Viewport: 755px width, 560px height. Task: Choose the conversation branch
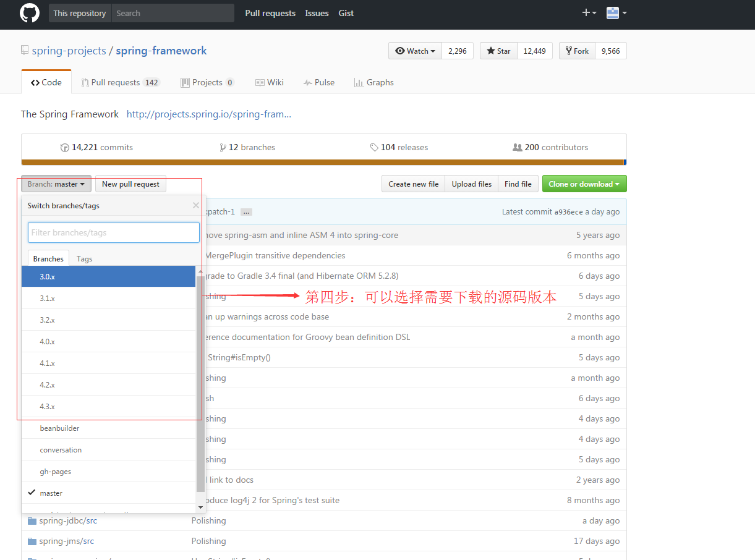[x=109, y=449]
